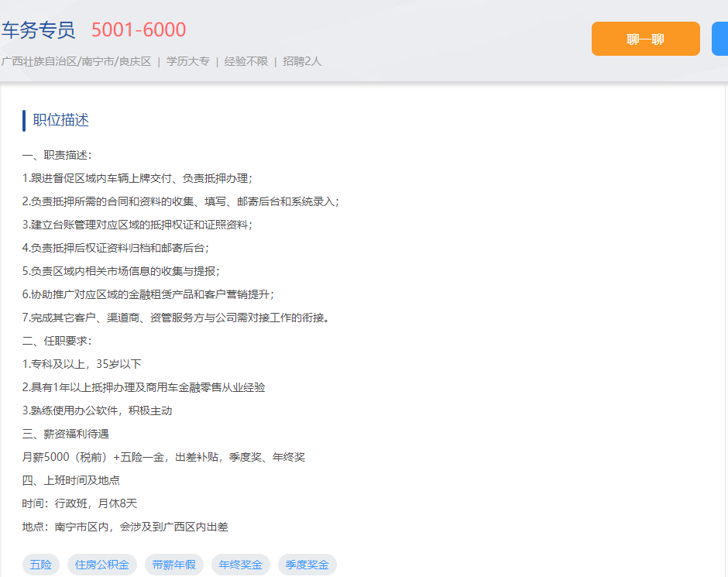Click the job title 车务专员

[38, 29]
